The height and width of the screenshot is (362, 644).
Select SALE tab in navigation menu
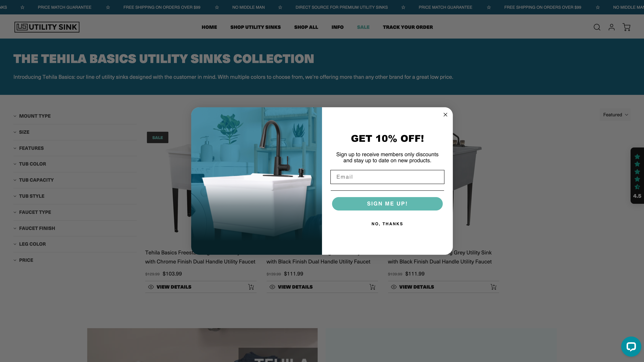(x=363, y=27)
